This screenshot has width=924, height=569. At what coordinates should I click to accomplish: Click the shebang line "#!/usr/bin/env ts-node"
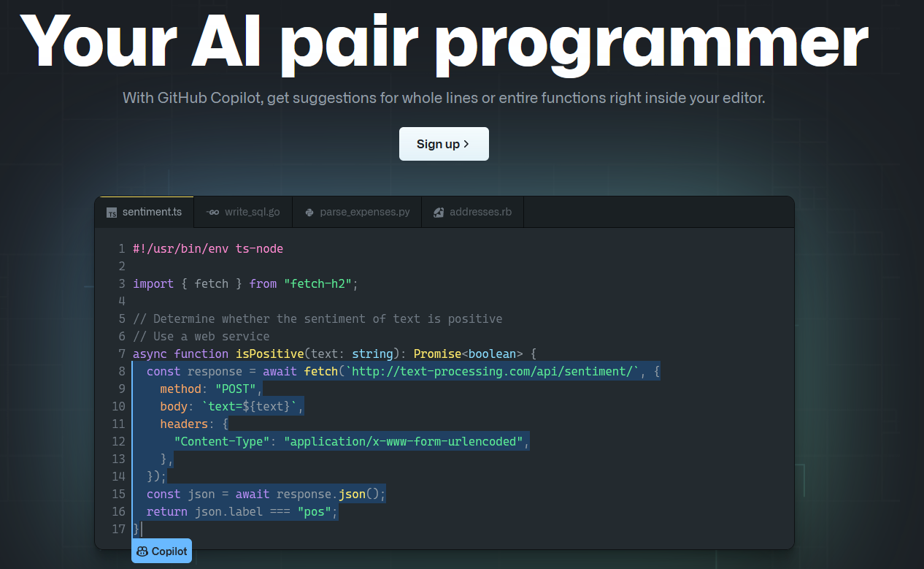(208, 248)
